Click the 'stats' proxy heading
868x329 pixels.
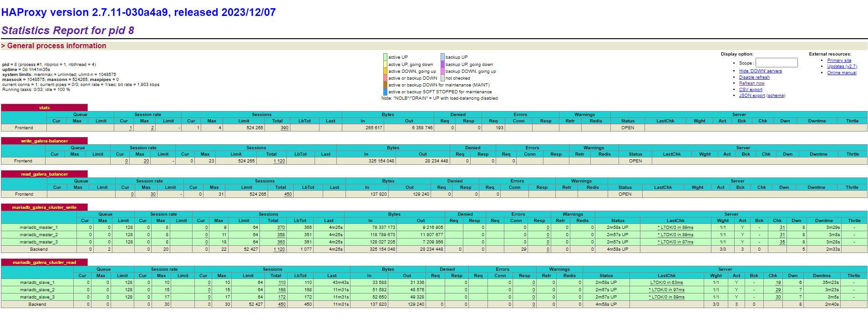(44, 108)
